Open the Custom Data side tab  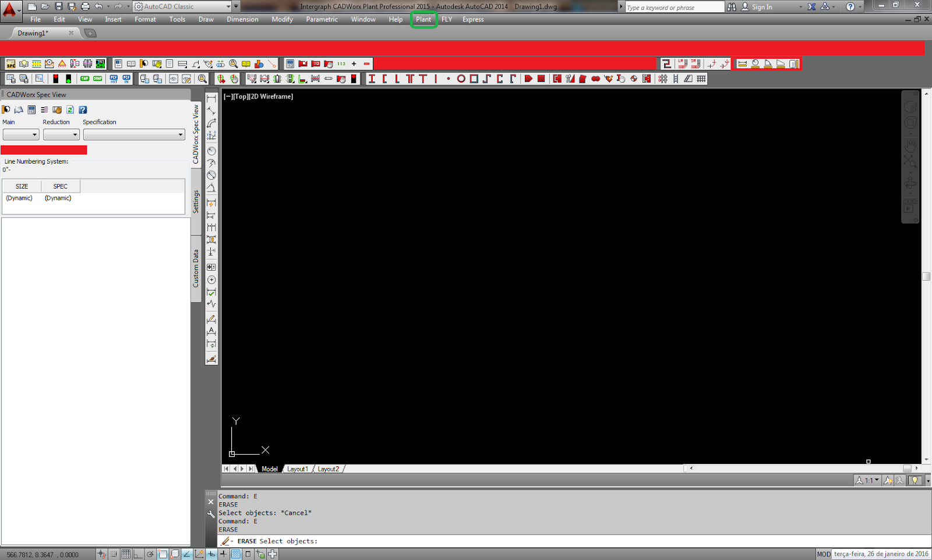196,268
